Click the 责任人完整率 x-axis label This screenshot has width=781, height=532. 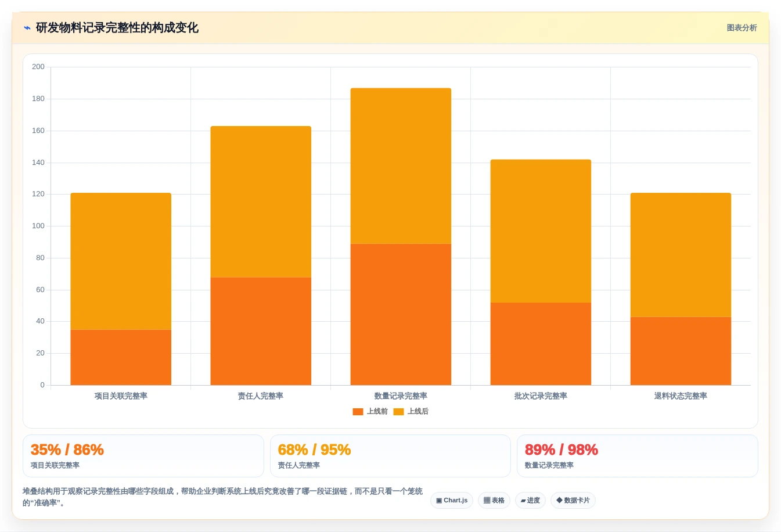tap(261, 396)
